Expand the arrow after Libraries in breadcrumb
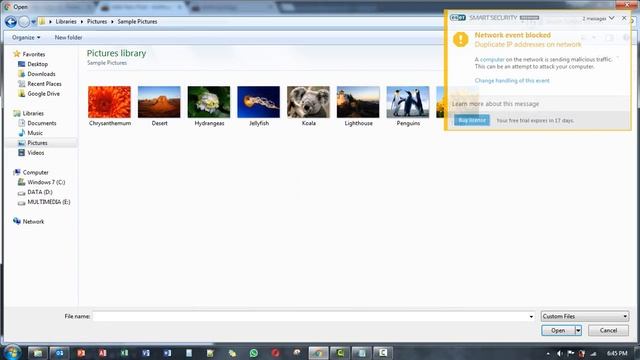 [x=82, y=22]
